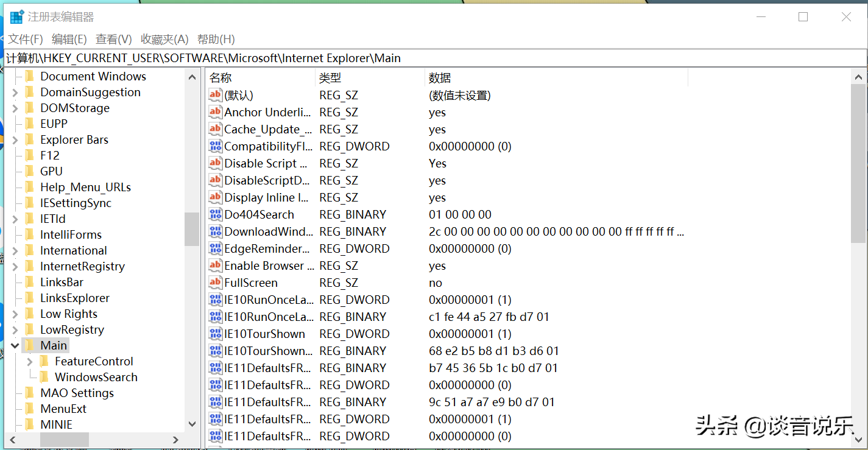Select the (默认) default value icon
The width and height of the screenshot is (868, 450).
tap(215, 95)
